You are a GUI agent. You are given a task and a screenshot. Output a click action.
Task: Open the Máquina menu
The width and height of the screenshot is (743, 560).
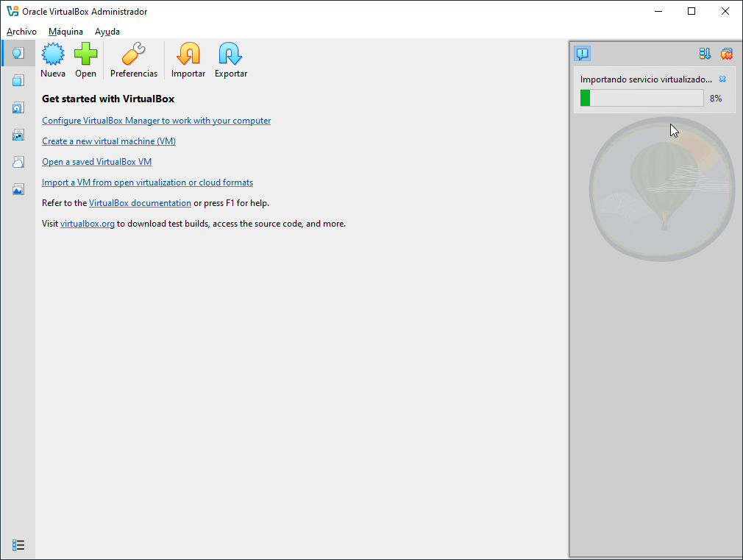coord(65,32)
